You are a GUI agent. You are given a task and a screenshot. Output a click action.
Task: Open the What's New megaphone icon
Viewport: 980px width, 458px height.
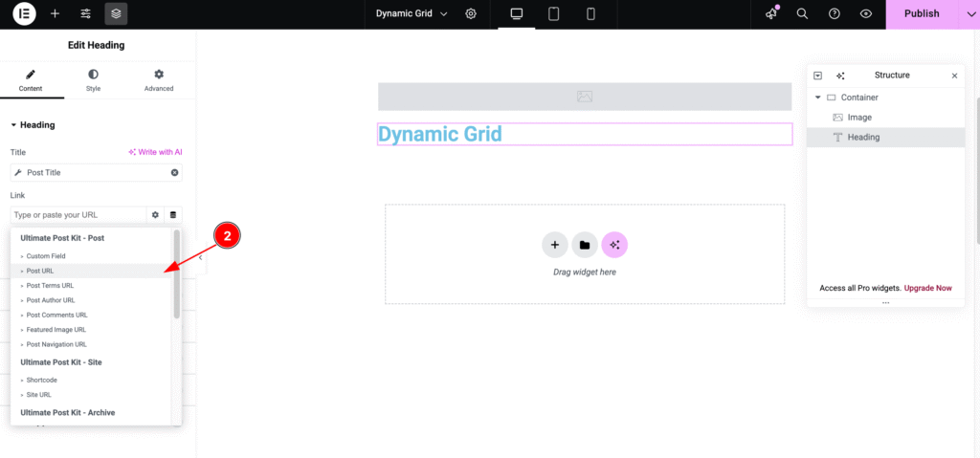[771, 13]
